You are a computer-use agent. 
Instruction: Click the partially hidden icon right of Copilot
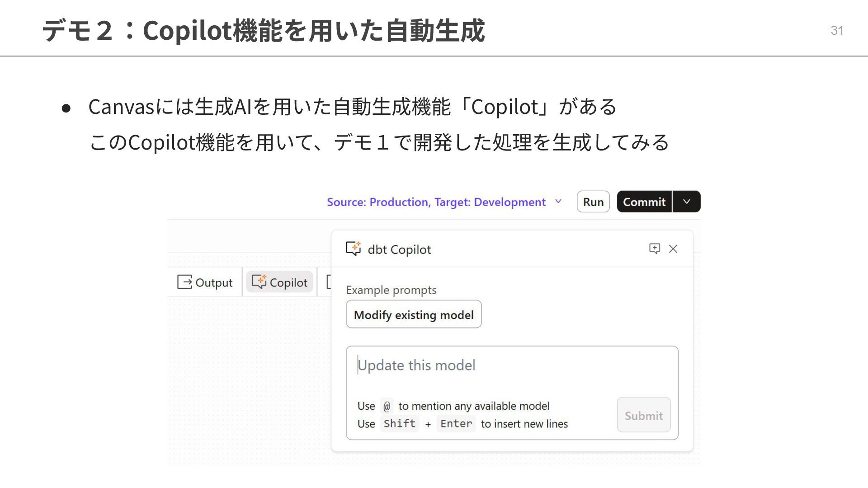point(329,282)
